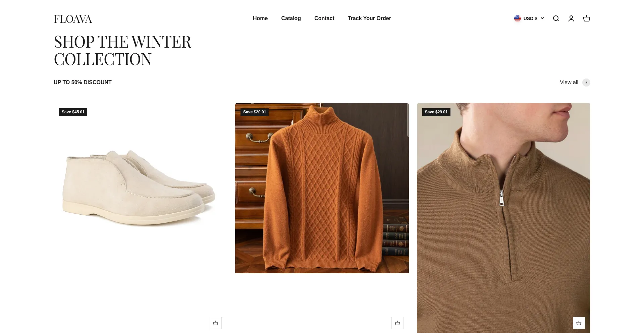Click the US flag currency icon

pos(518,18)
